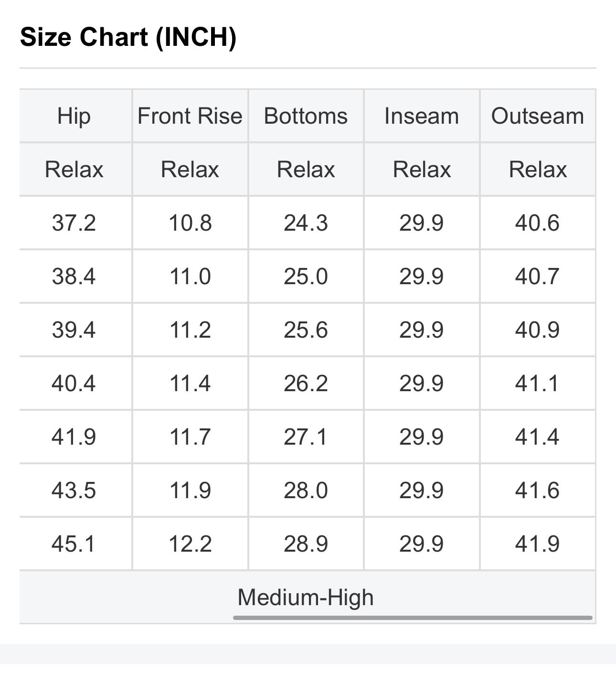Select the Bottoms column header

tap(306, 116)
